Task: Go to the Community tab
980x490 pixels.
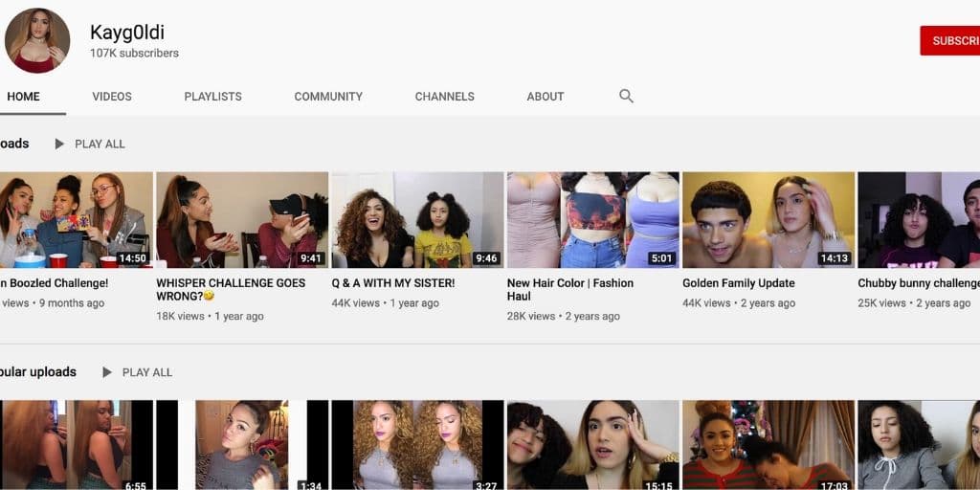Action: tap(328, 97)
